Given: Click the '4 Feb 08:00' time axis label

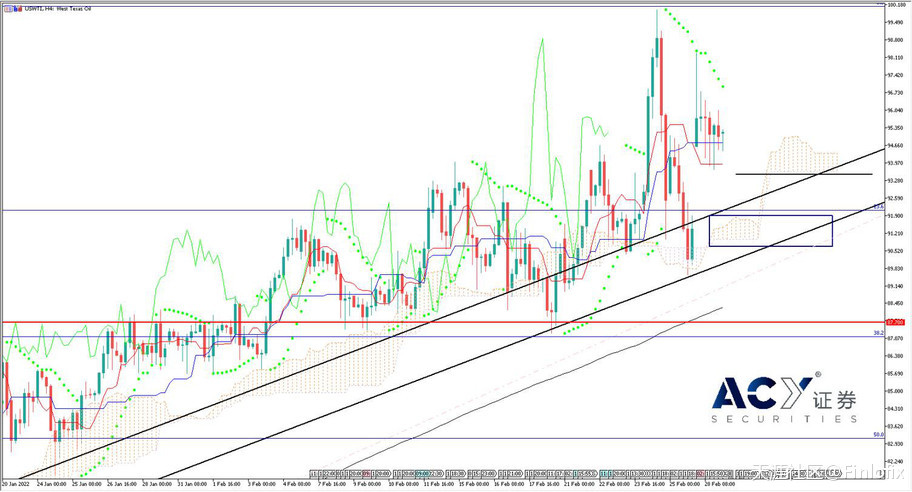Looking at the screenshot, I should click(297, 483).
